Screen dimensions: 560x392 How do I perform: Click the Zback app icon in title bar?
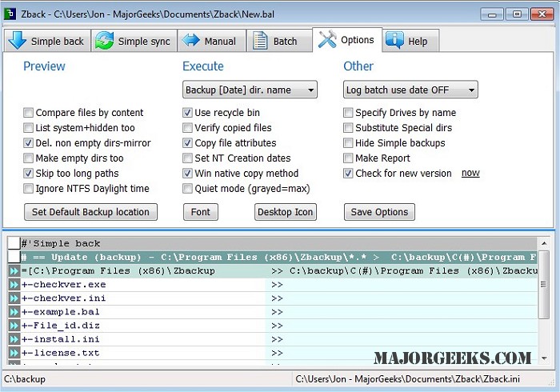(10, 14)
